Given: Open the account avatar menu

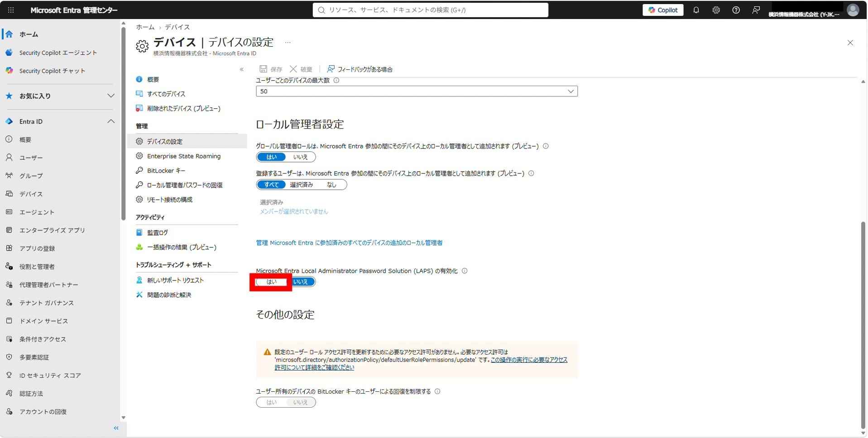Looking at the screenshot, I should [853, 10].
